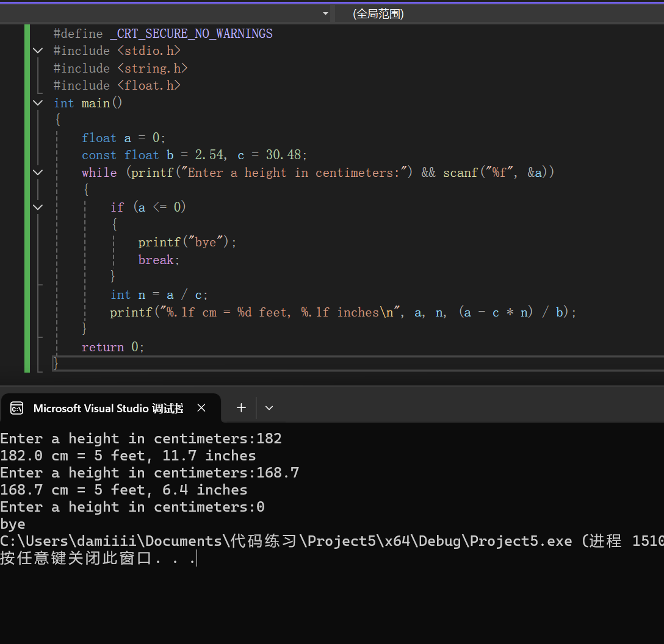
Task: Click console line 'Enter a height in centimeters:0'
Action: coord(132,507)
